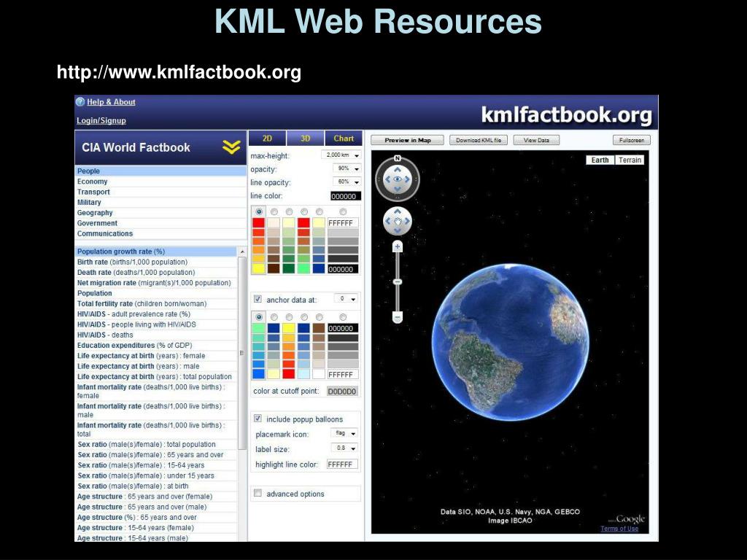This screenshot has width=747, height=560.
Task: Open the placemark icon flag dropdown
Action: pos(344,433)
